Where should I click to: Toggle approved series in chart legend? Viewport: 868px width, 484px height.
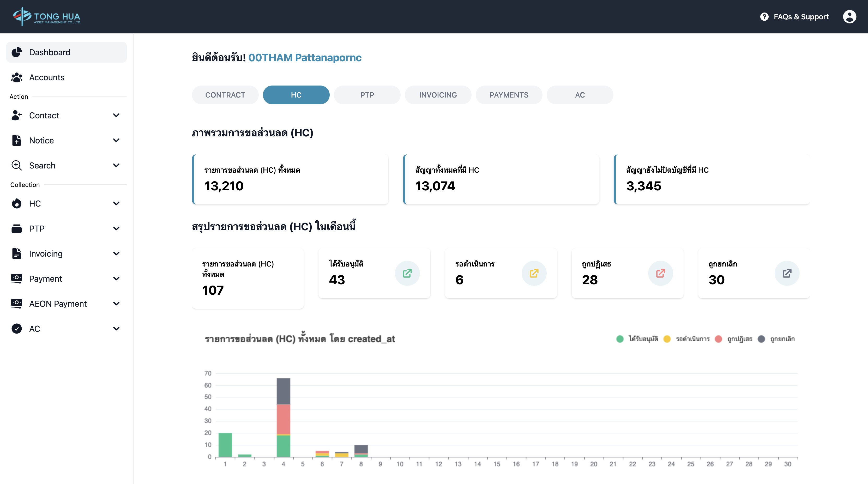(643, 339)
